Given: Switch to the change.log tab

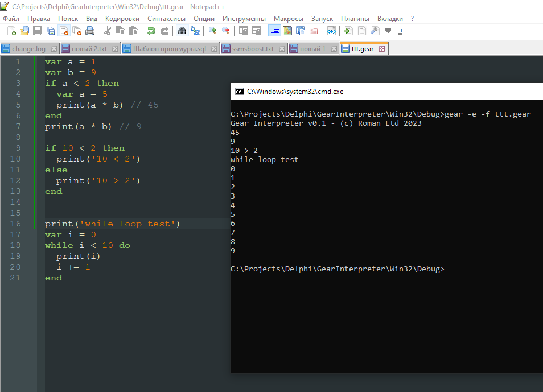Looking at the screenshot, I should tap(28, 49).
